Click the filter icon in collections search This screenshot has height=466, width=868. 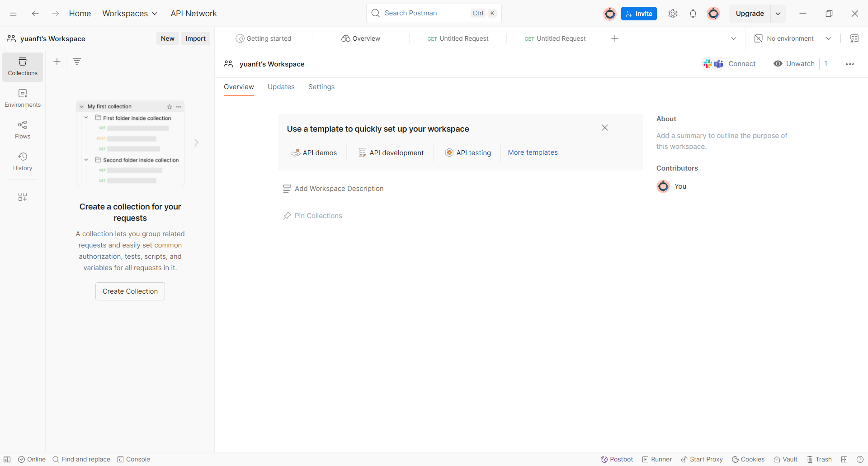point(77,62)
